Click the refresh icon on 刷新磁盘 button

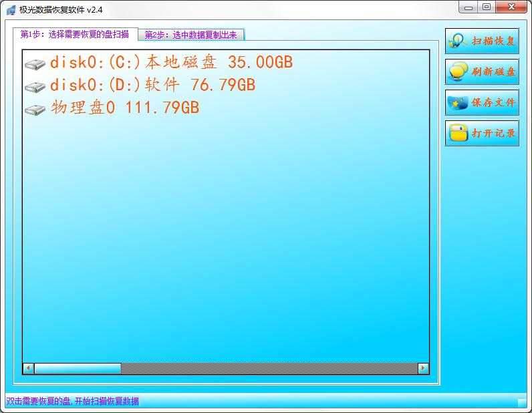(x=458, y=72)
